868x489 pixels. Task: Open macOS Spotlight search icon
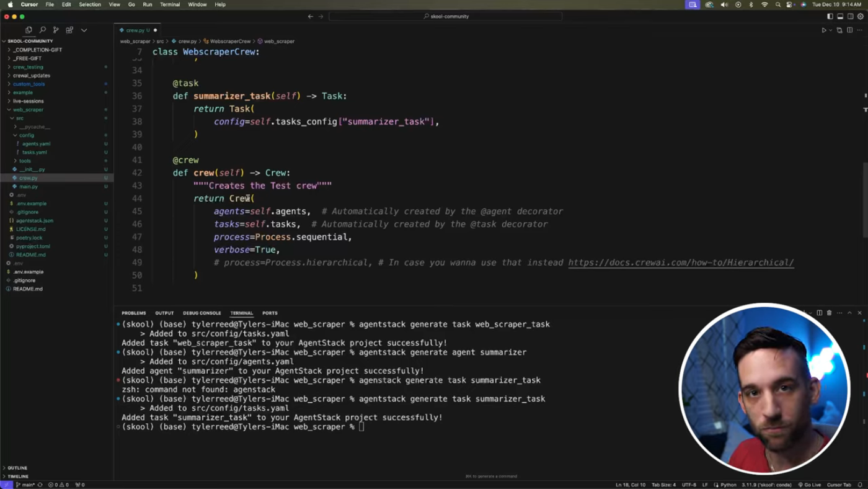pos(778,4)
